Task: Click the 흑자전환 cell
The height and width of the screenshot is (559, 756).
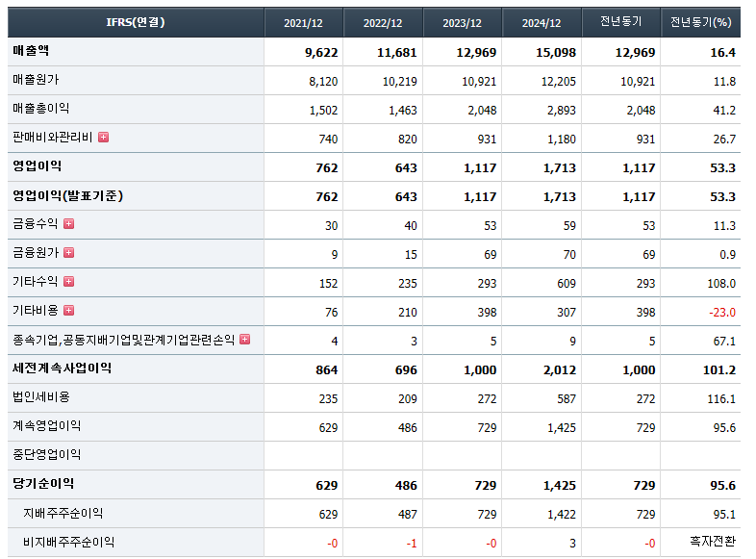Action: click(713, 542)
